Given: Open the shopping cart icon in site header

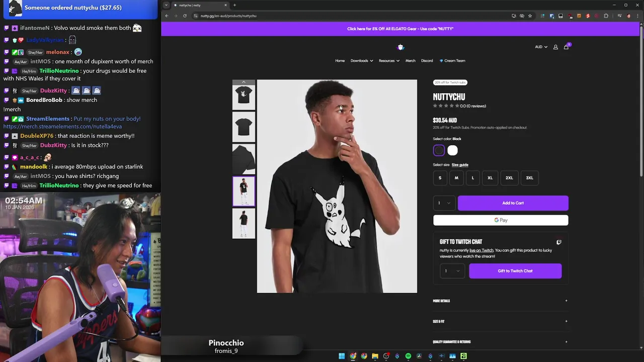Looking at the screenshot, I should click(x=566, y=47).
